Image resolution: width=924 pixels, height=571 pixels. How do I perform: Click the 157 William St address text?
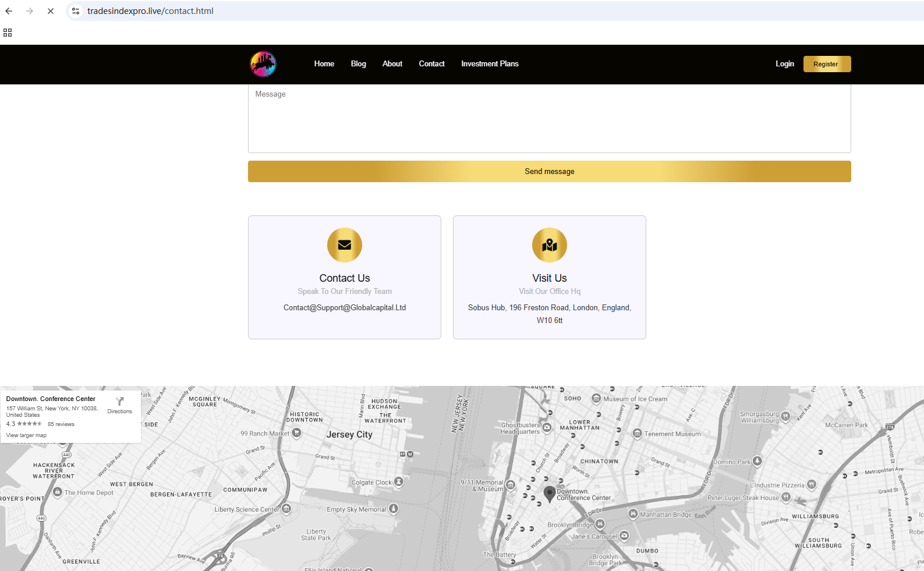coord(52,412)
